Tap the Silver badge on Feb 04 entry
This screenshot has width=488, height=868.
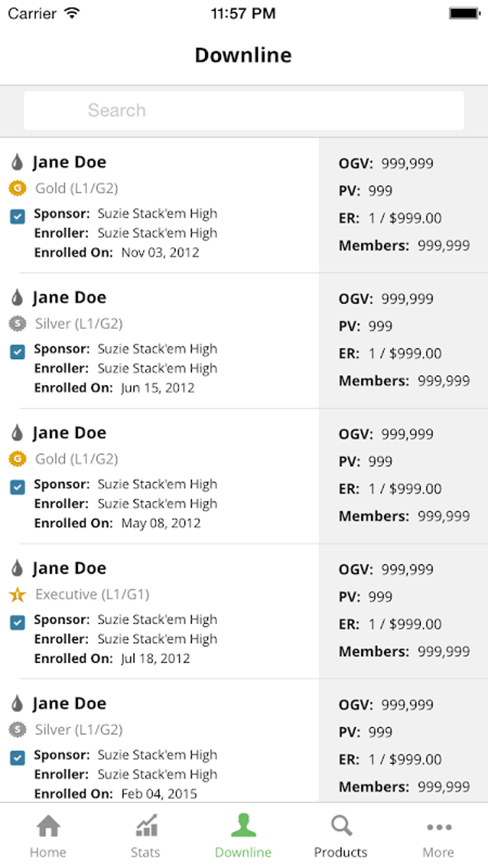18,730
